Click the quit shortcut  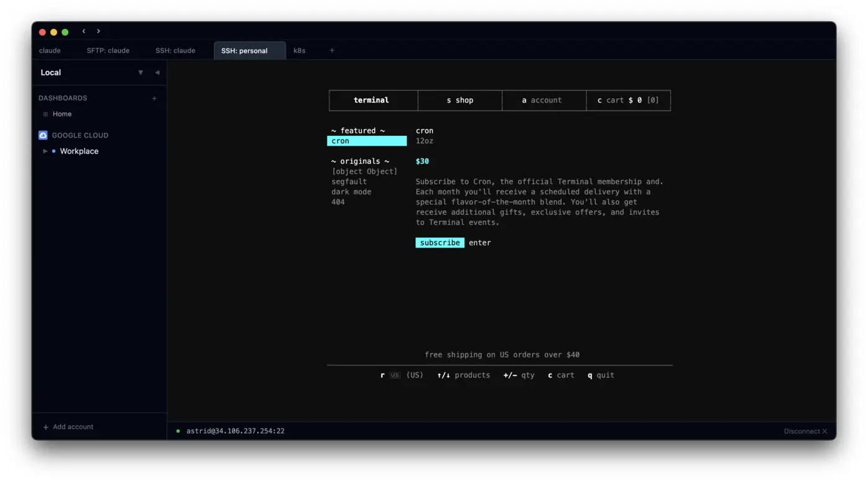coord(601,375)
